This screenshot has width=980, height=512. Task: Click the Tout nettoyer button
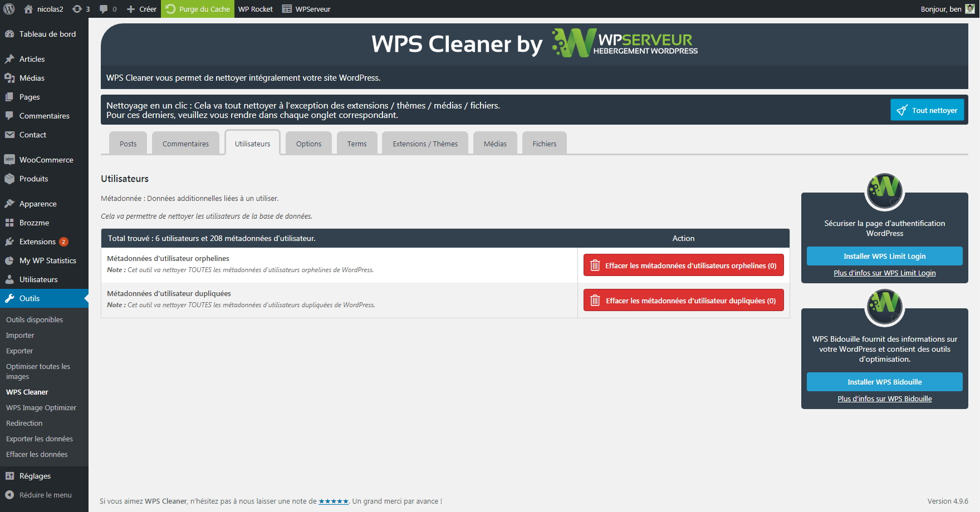927,110
